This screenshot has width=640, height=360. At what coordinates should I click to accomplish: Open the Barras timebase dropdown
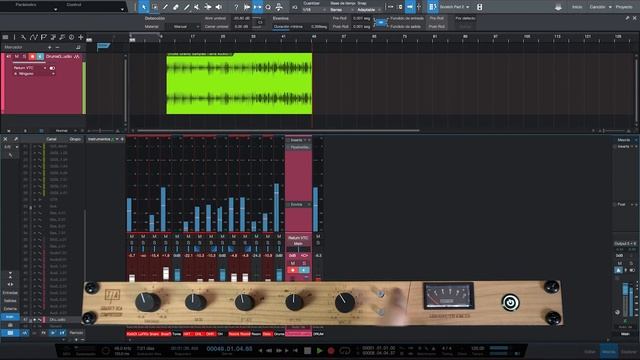tap(341, 9)
